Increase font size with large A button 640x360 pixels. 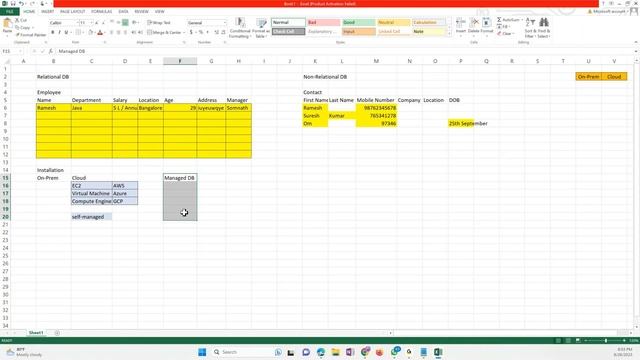[x=97, y=22]
